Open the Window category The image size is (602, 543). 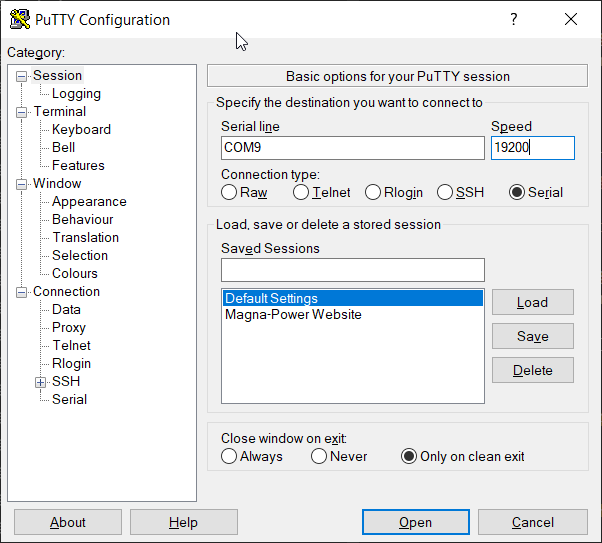point(57,184)
